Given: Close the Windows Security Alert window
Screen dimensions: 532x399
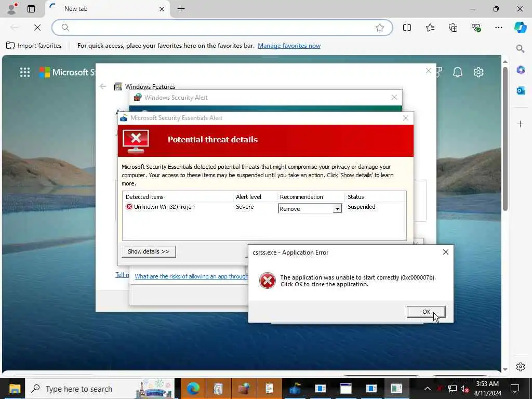Looking at the screenshot, I should pos(394,97).
